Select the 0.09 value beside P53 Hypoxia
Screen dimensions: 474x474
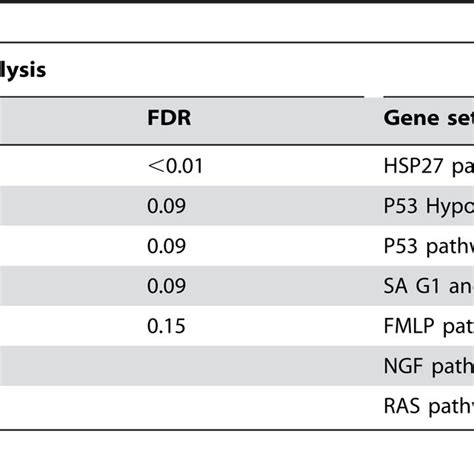pos(166,206)
